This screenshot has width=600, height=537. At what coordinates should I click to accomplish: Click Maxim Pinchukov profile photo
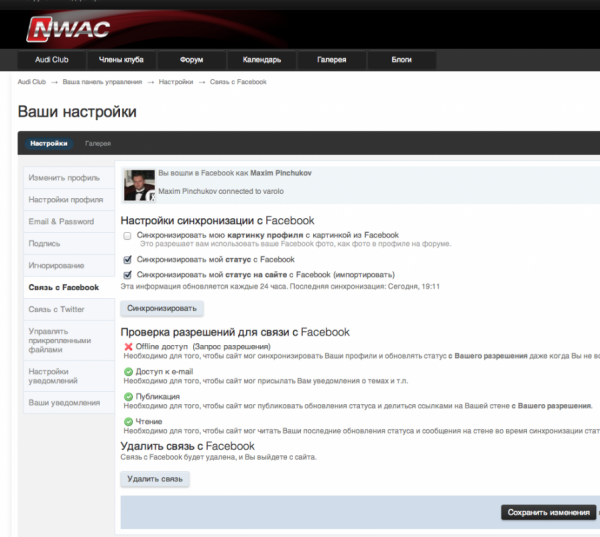(x=139, y=185)
